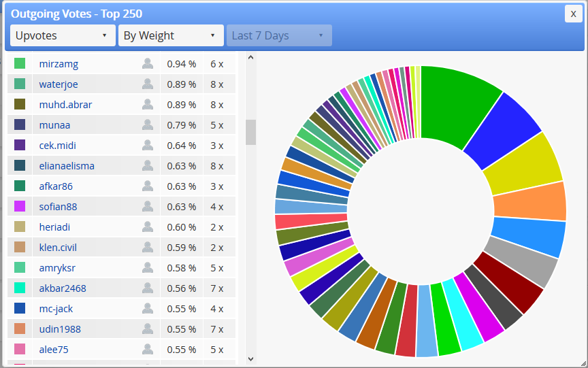588x368 pixels.
Task: Open the Last 7 Days dropdown
Action: pos(279,35)
